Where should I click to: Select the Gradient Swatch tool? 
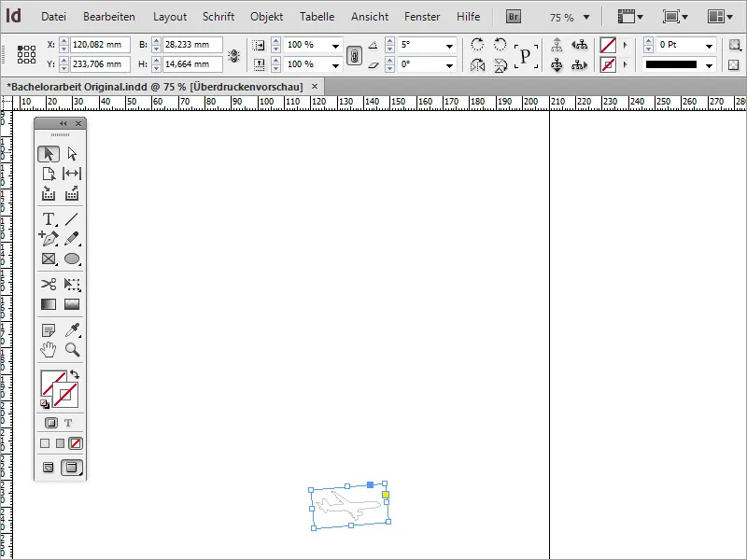coord(49,304)
